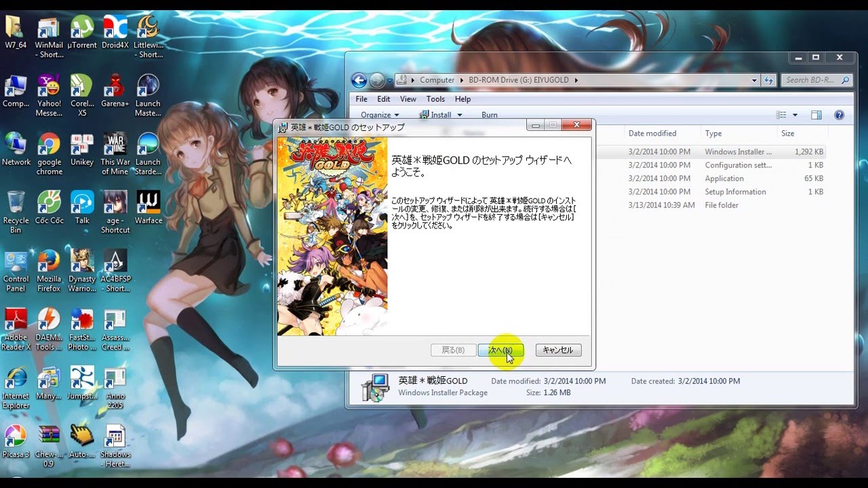Click the Burn button in the Explorer toolbar
The width and height of the screenshot is (868, 488).
pyautogui.click(x=490, y=115)
